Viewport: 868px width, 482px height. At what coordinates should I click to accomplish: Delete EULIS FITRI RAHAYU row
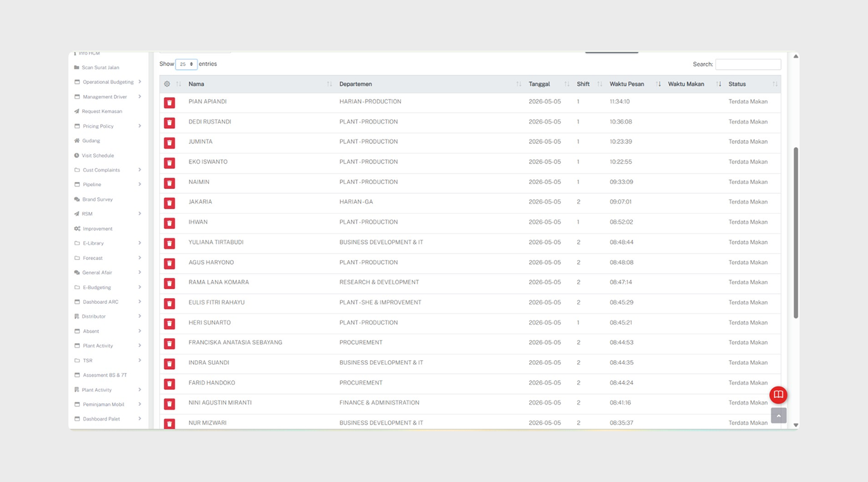pyautogui.click(x=169, y=304)
